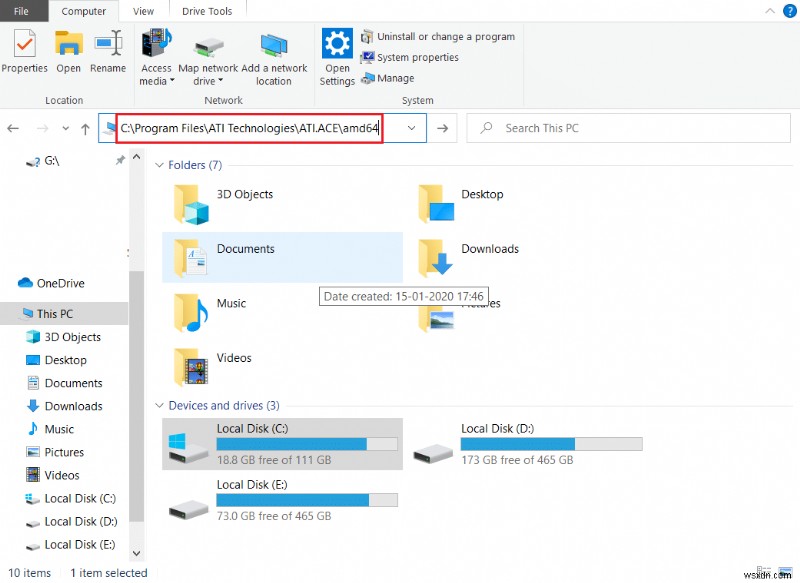Select the Rename ribbon icon
The height and width of the screenshot is (583, 800).
pyautogui.click(x=108, y=44)
